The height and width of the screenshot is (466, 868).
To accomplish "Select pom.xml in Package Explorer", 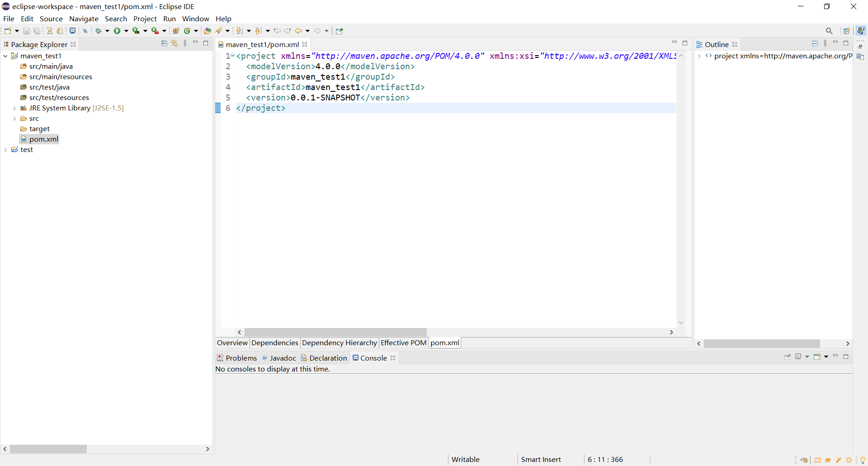I will point(43,139).
